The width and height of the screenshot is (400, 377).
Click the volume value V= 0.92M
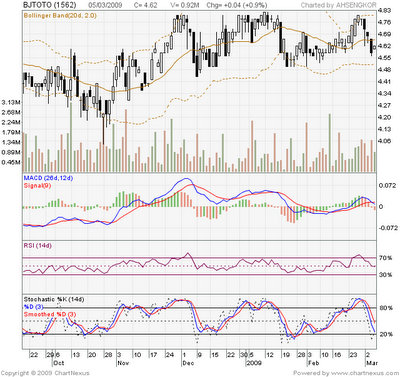pos(185,5)
